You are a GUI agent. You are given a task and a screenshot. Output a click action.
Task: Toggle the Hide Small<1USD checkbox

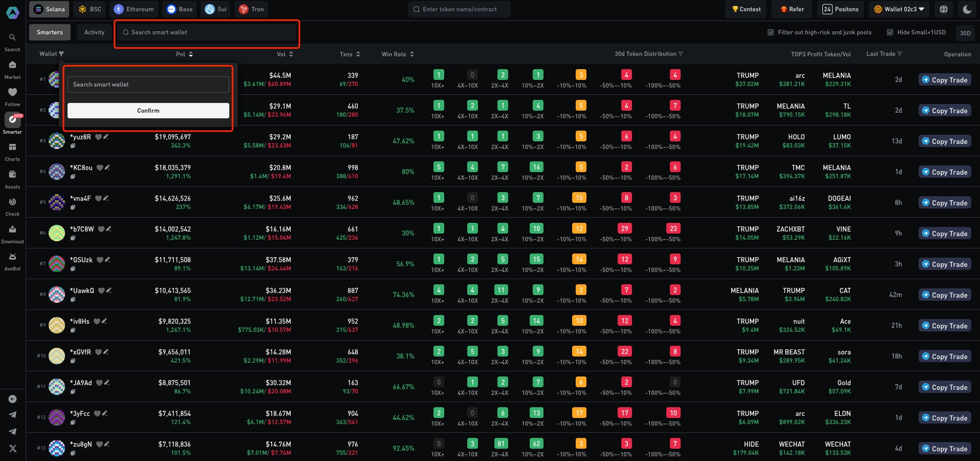[890, 32]
